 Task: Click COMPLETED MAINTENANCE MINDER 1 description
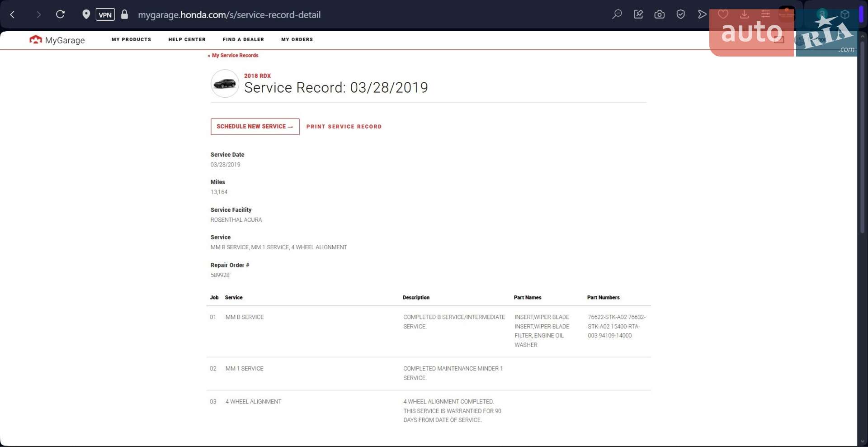click(453, 373)
